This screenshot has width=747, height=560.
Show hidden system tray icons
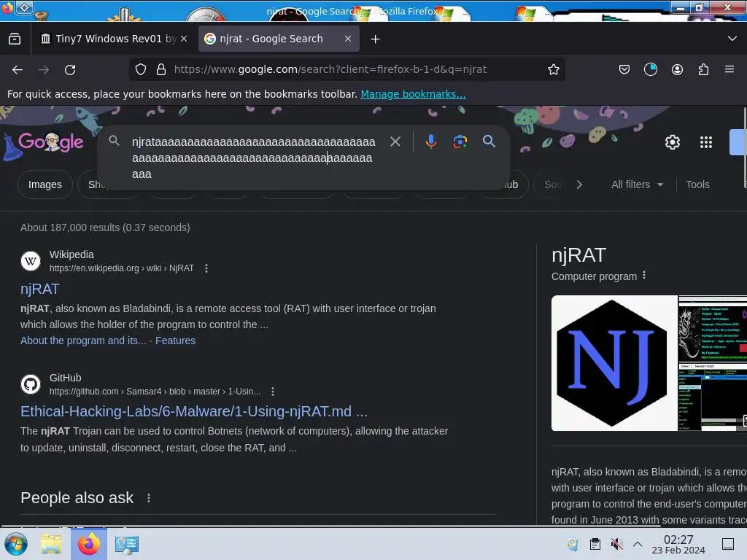[638, 544]
